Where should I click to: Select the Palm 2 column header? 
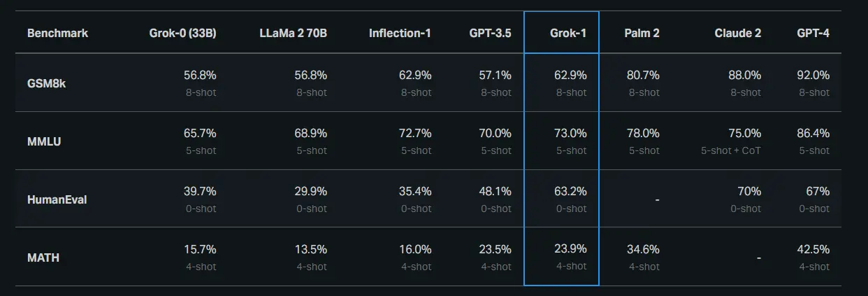(641, 33)
